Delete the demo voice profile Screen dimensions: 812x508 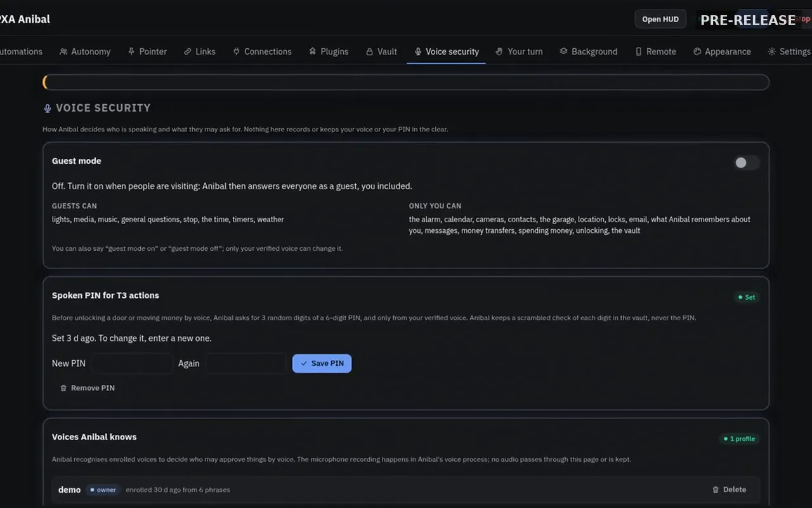coord(729,490)
